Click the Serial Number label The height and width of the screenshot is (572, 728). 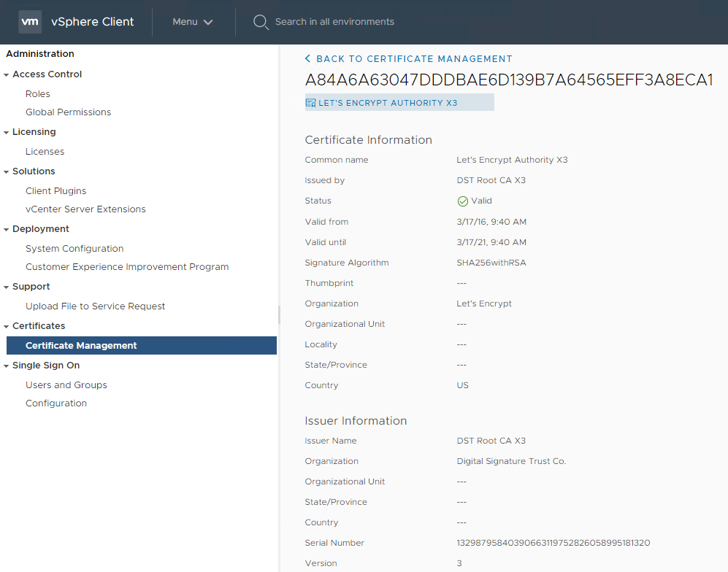point(334,543)
